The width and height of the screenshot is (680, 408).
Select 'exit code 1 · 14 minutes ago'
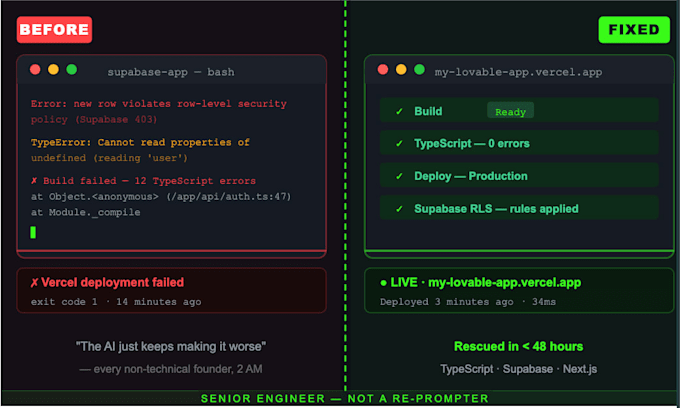(x=116, y=302)
